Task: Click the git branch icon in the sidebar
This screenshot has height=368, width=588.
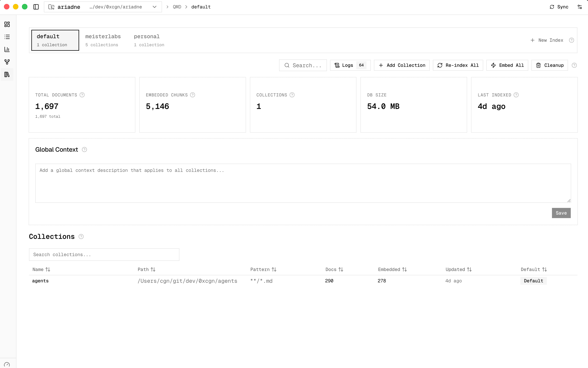Action: pyautogui.click(x=7, y=62)
